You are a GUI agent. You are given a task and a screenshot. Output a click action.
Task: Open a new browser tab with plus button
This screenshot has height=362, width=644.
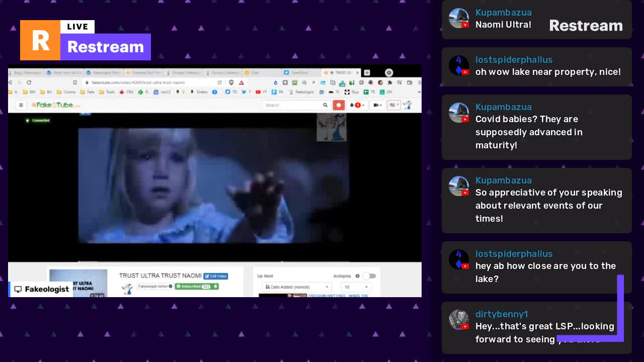pos(367,73)
